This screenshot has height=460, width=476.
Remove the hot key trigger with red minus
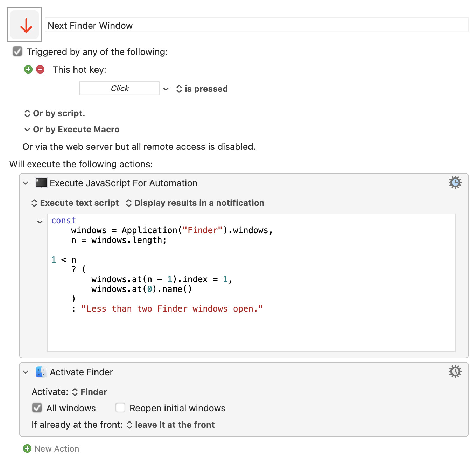click(41, 69)
